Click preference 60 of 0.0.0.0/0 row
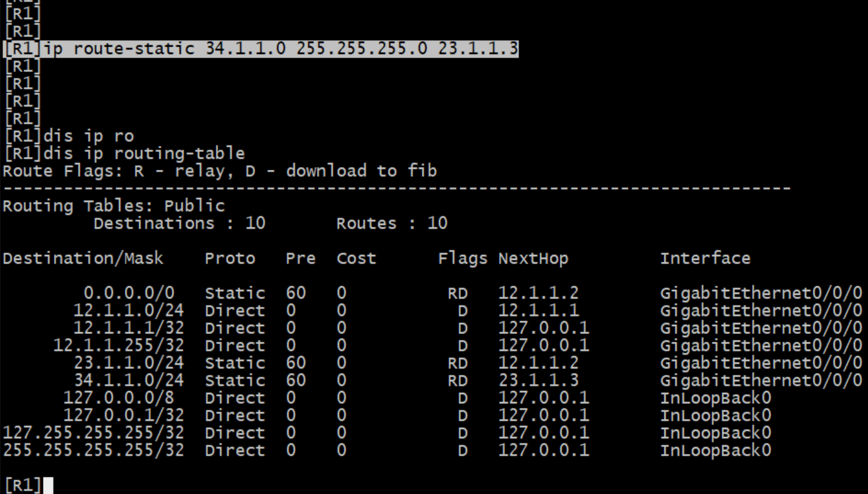Viewport: 868px width, 494px height. [295, 294]
